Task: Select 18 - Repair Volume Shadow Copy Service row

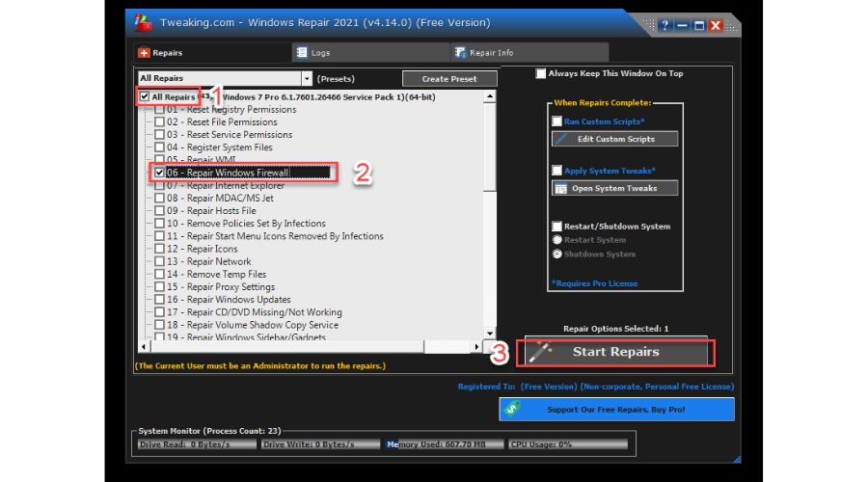Action: pyautogui.click(x=253, y=326)
